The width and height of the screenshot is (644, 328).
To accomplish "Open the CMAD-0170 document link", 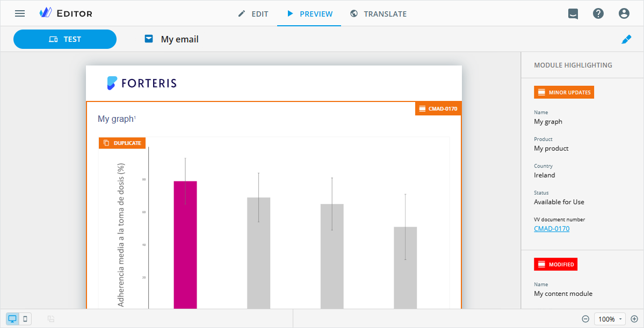I will click(552, 229).
